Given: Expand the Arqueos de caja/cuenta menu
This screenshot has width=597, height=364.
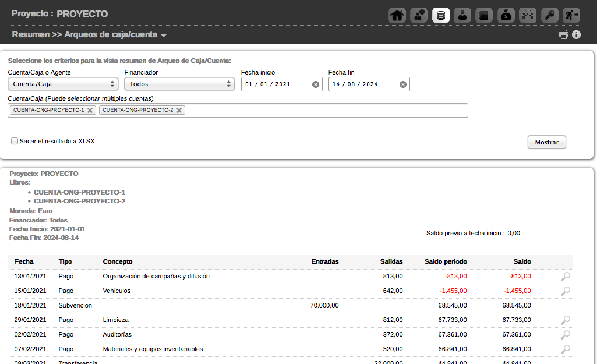Looking at the screenshot, I should coord(164,35).
